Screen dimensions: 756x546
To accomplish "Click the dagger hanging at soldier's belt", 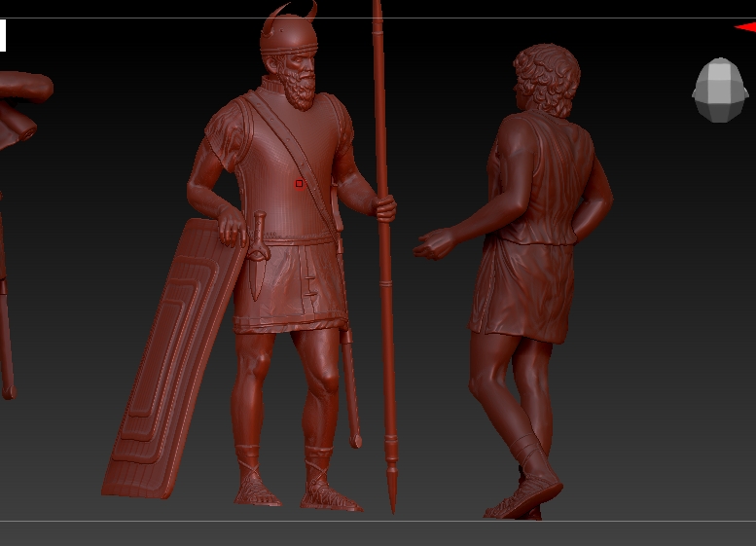I will pyautogui.click(x=258, y=255).
